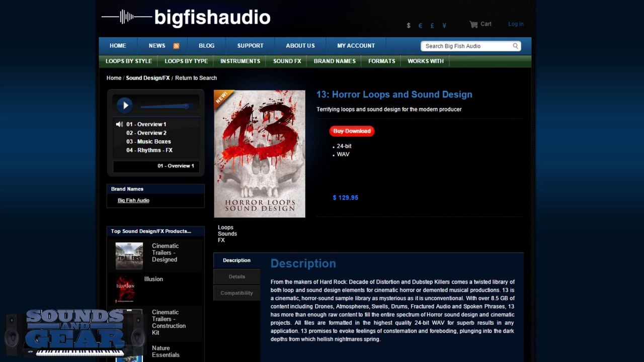Switch currency to Pound symbol
The image size is (644, 362).
coord(432,26)
